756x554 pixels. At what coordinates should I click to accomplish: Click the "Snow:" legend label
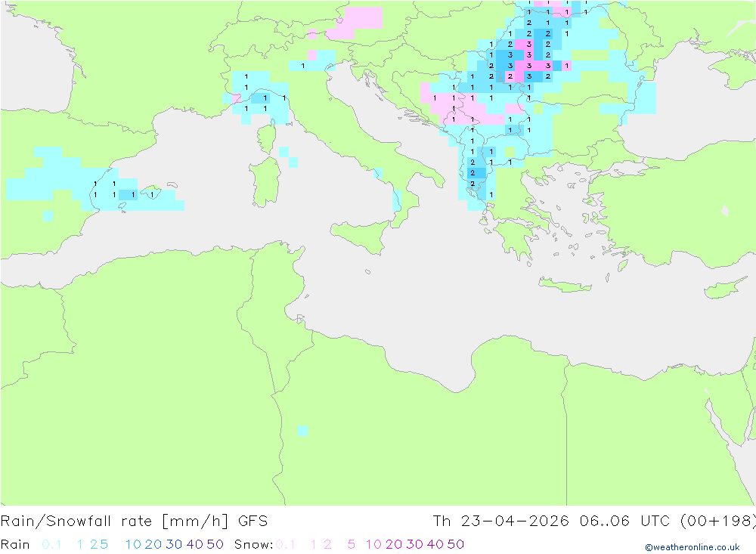point(253,544)
